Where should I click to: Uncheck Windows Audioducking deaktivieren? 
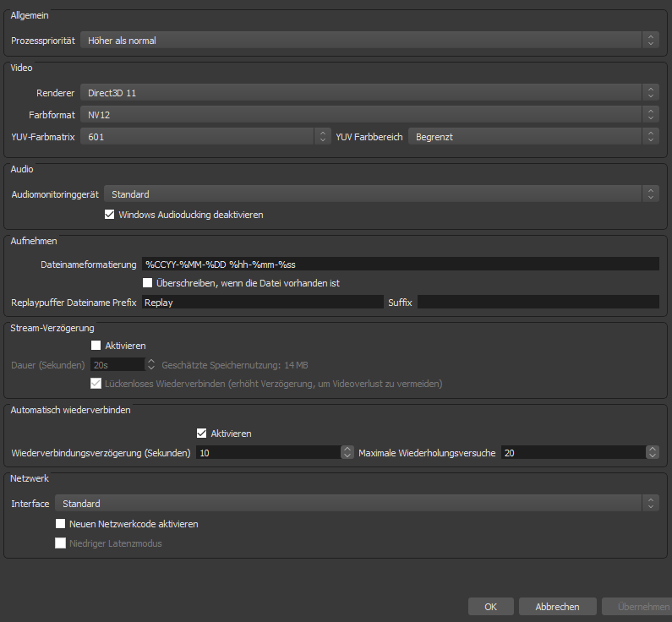pyautogui.click(x=109, y=215)
